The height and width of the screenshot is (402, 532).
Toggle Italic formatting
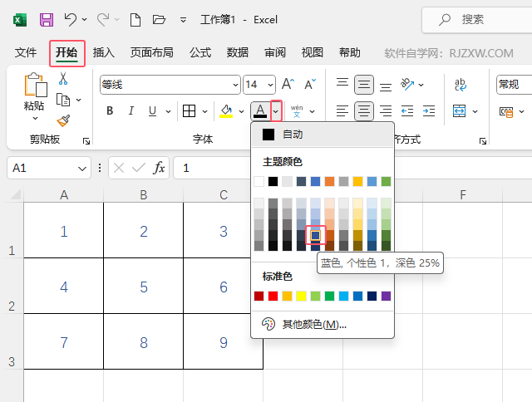pyautogui.click(x=131, y=111)
